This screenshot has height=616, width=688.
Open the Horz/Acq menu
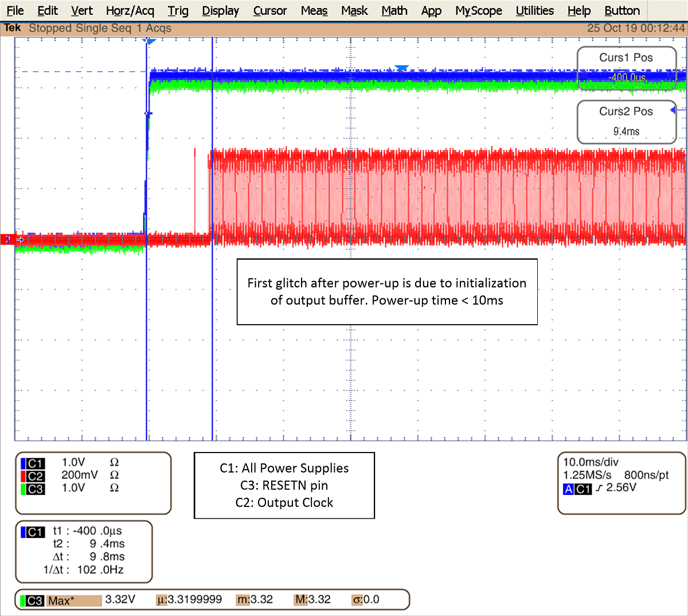point(130,10)
